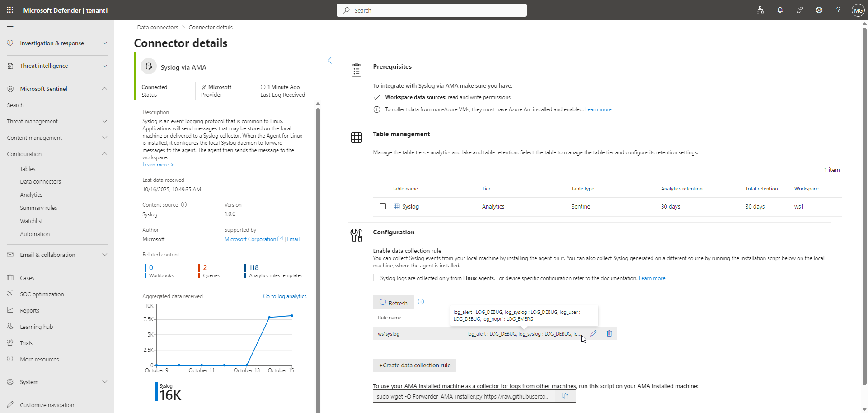Open the Go to log analytics link
Viewport: 868px width, 413px height.
[x=285, y=296]
